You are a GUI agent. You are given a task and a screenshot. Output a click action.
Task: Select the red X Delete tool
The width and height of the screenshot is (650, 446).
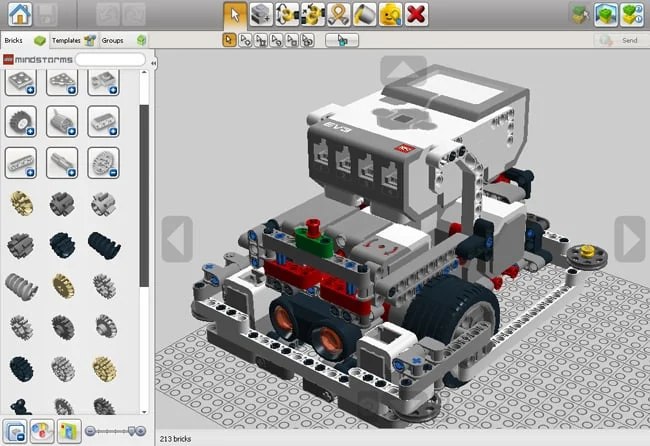click(x=416, y=15)
